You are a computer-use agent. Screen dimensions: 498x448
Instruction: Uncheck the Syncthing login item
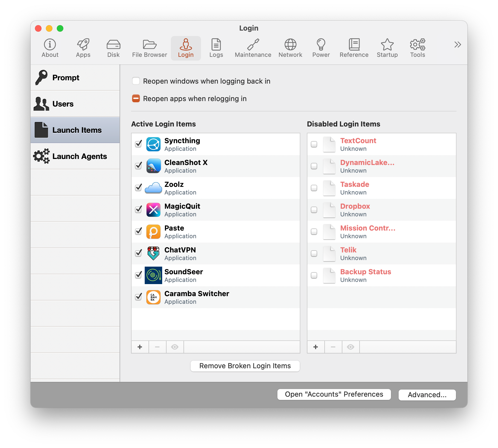(x=139, y=144)
